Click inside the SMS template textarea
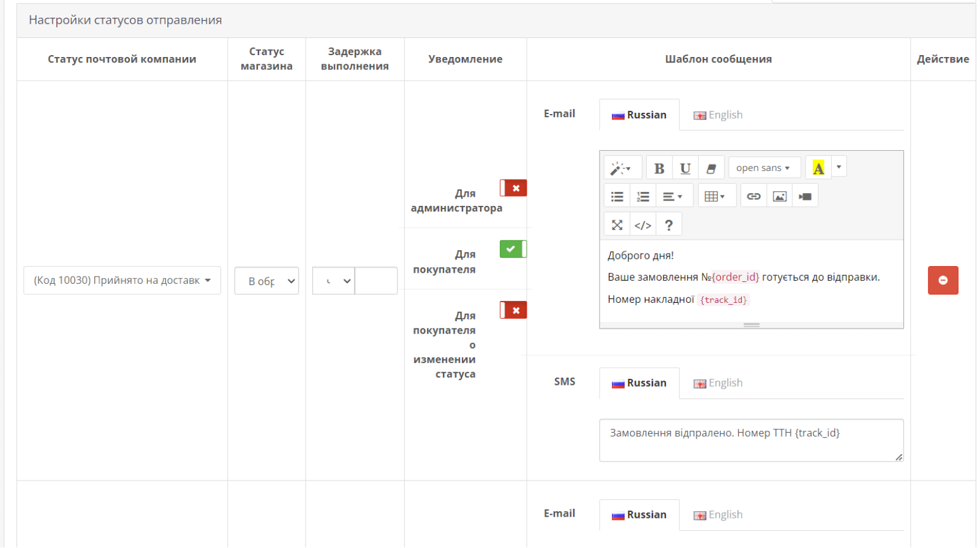The height and width of the screenshot is (548, 980). [751, 440]
